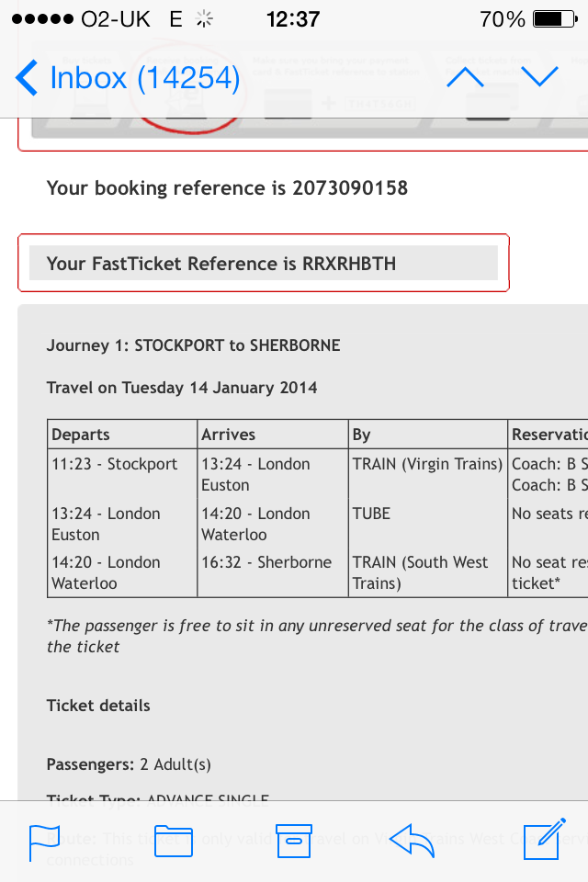Tap the 11:23 - Stockport departure cell
Image resolution: width=588 pixels, height=882 pixels.
115,464
